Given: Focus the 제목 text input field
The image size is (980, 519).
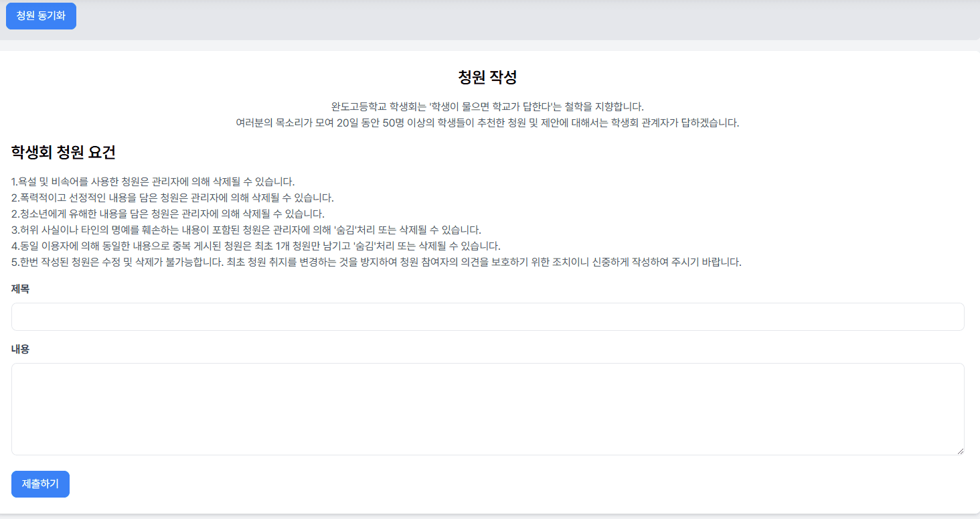Looking at the screenshot, I should [x=487, y=317].
